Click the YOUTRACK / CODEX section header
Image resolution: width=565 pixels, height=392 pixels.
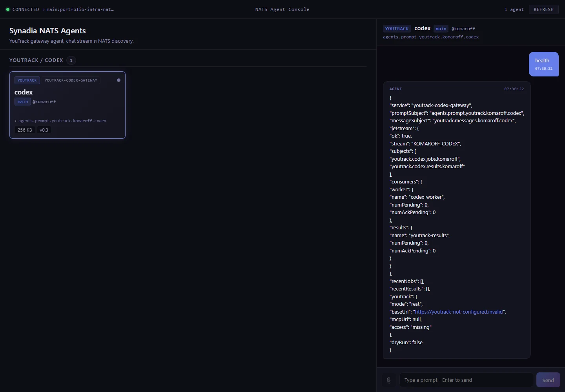(x=36, y=60)
